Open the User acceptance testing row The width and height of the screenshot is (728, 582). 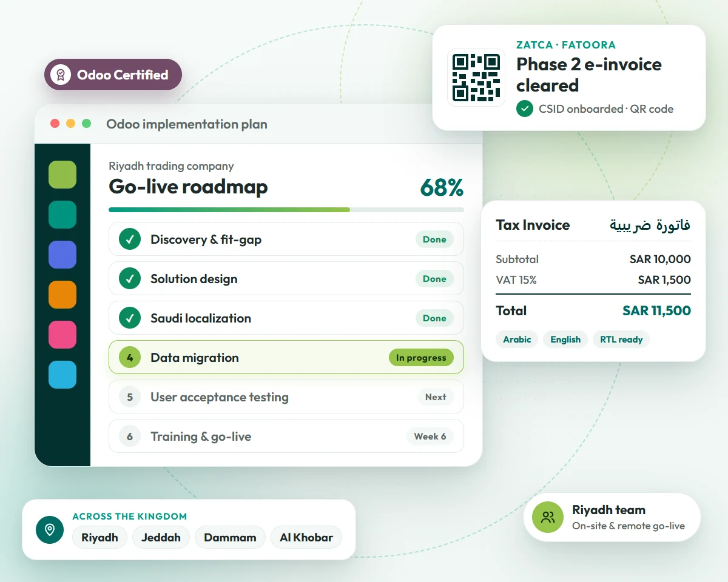[286, 397]
